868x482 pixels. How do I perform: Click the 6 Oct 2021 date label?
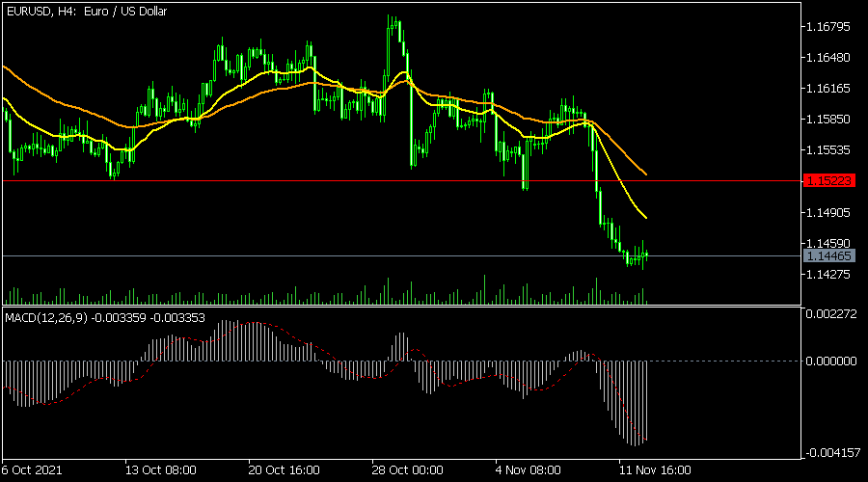[x=32, y=470]
